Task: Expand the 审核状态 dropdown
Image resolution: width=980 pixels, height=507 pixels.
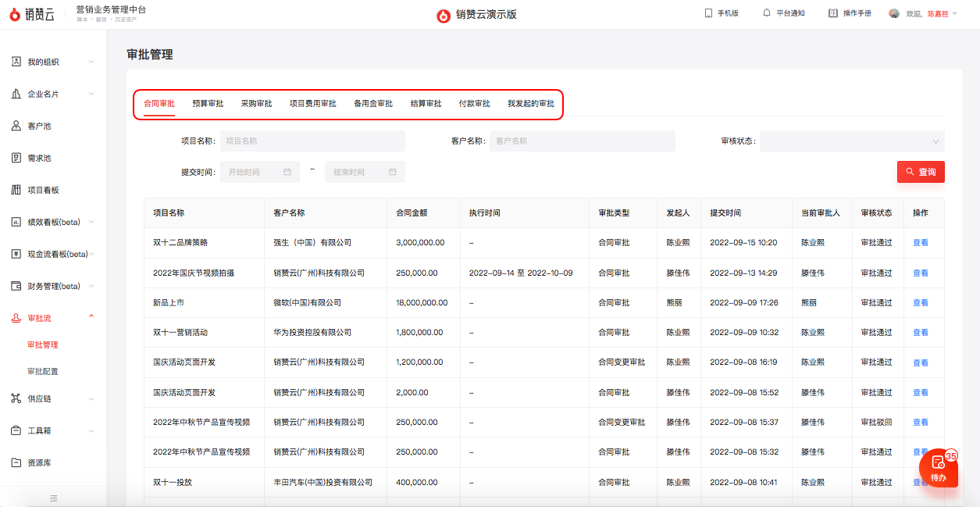Action: pyautogui.click(x=851, y=141)
